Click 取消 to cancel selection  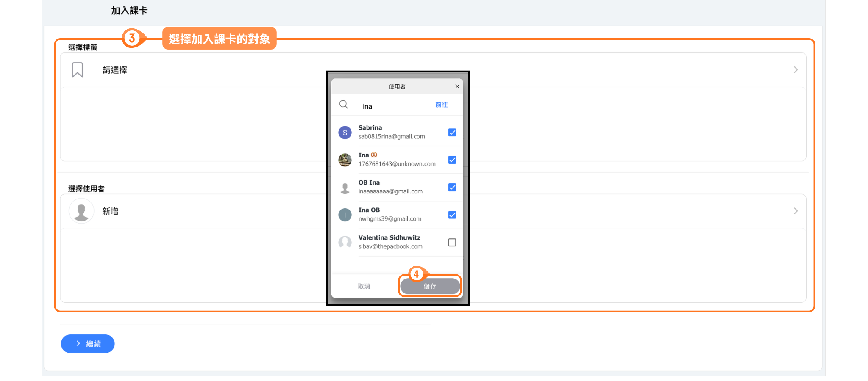(364, 286)
